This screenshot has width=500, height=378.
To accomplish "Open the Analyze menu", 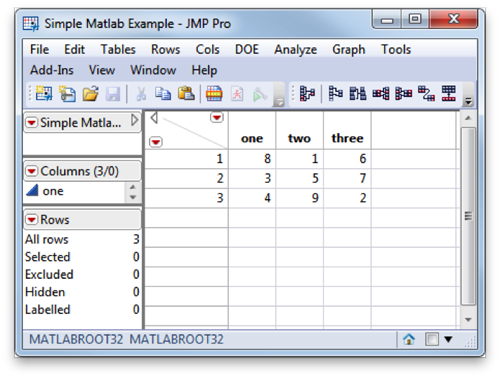I will (295, 50).
